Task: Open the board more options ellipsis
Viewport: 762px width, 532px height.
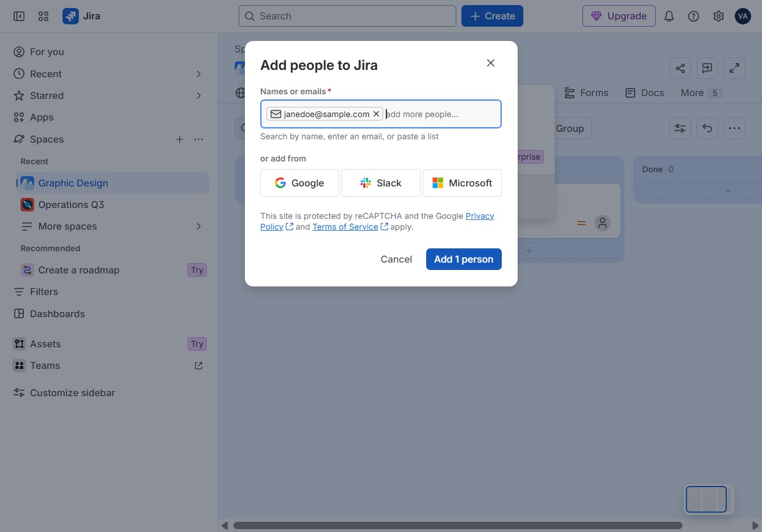Action: (x=735, y=128)
